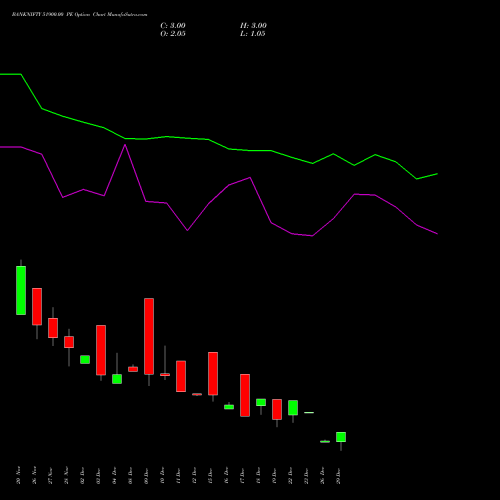Click the green candle above 20 Nov
500x500 pixels.
pos(21,290)
